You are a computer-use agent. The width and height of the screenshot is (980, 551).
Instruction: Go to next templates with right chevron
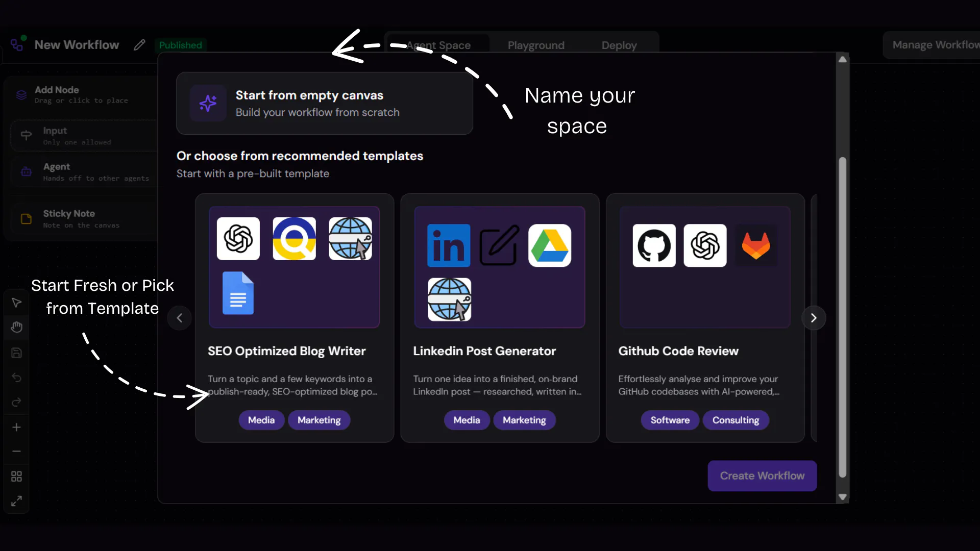(814, 318)
